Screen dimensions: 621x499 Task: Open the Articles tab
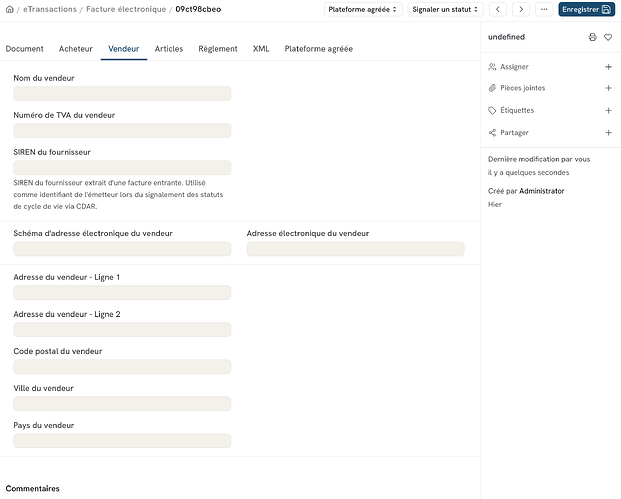click(x=169, y=49)
